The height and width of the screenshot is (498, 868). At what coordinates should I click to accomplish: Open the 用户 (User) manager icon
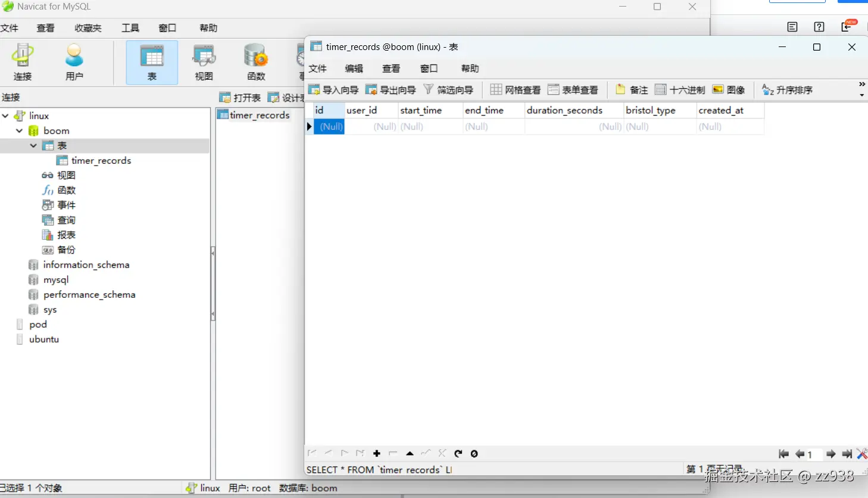pos(74,62)
